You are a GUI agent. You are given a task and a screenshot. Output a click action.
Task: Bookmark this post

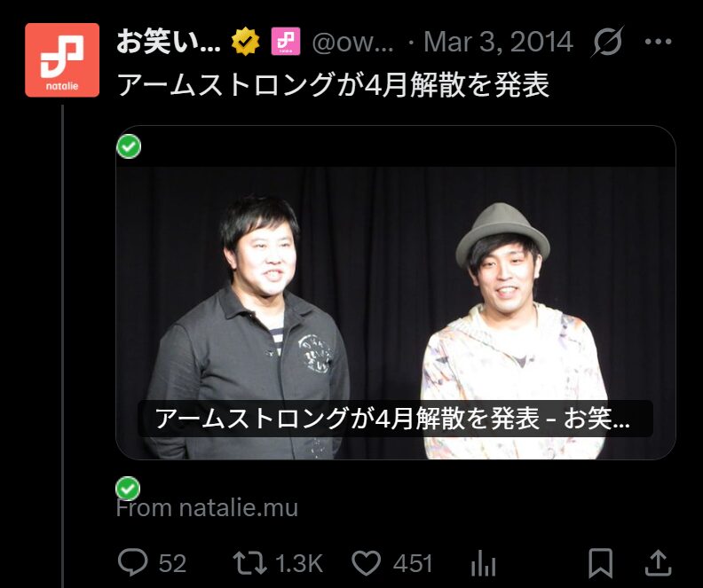tap(601, 563)
